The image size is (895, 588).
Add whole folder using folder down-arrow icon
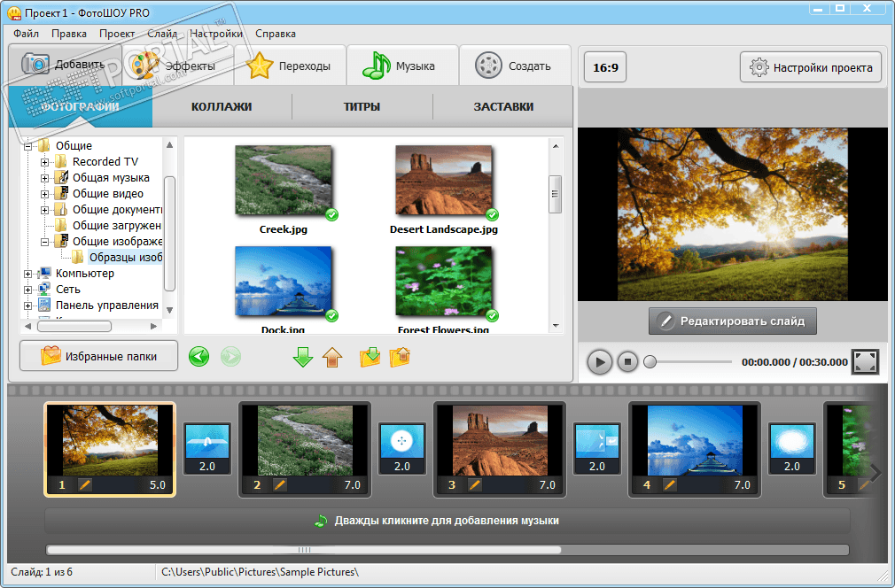370,357
